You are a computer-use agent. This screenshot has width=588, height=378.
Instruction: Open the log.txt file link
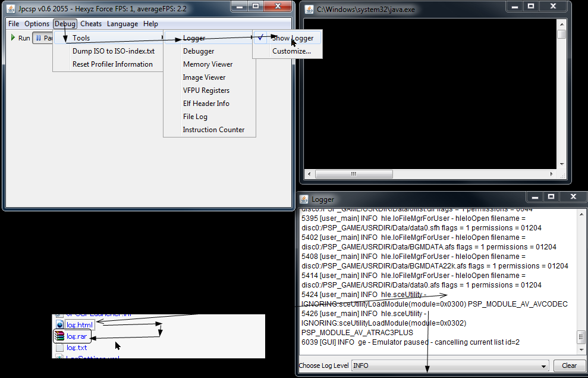pyautogui.click(x=77, y=348)
